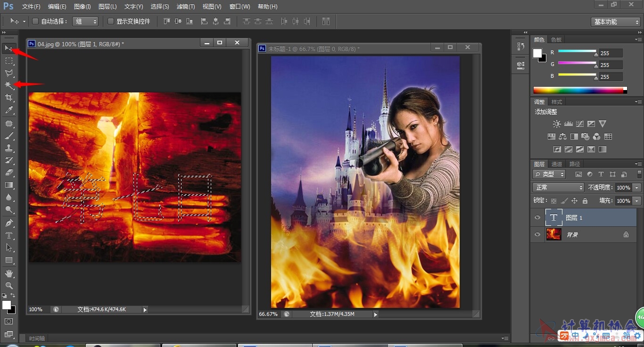Select the Healing Brush tool
Screen dimensions: 644x347
[x=8, y=124]
